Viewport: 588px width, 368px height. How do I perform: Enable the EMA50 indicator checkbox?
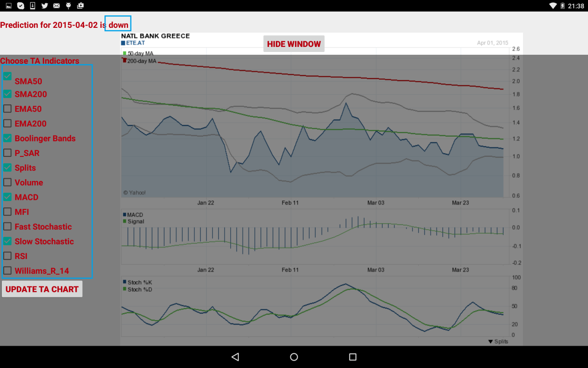pyautogui.click(x=7, y=109)
